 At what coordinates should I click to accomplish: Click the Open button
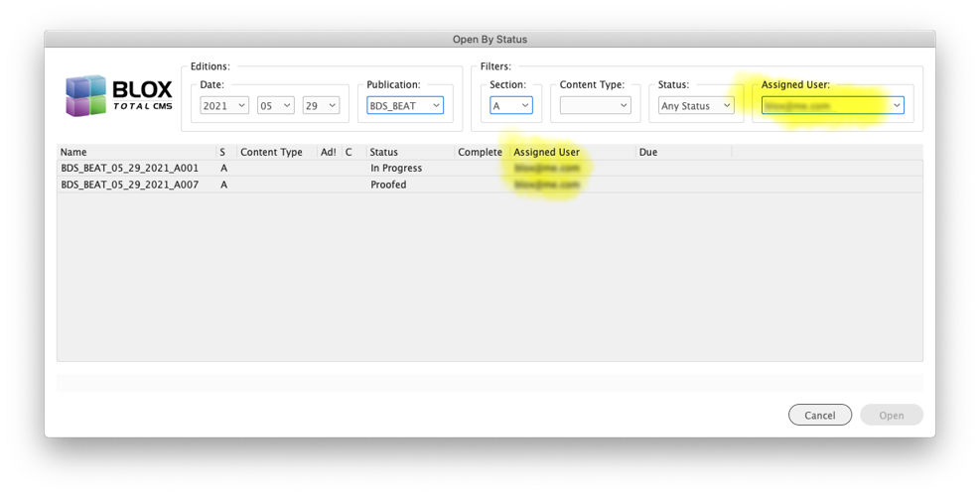(x=892, y=415)
